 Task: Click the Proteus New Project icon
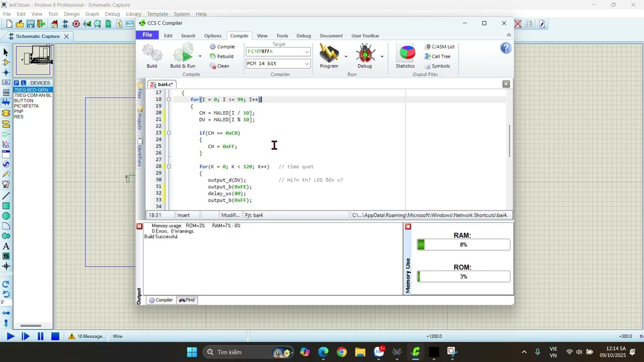(9, 24)
